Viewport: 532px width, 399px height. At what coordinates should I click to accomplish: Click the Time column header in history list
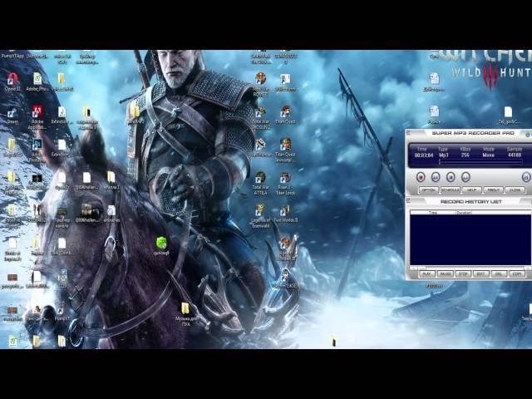(x=432, y=213)
